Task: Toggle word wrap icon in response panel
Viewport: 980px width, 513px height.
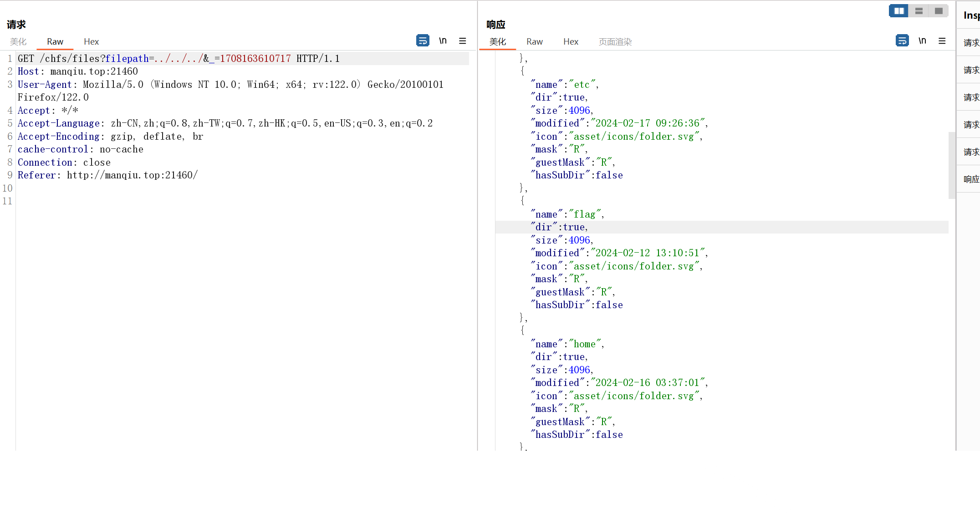Action: pos(902,41)
